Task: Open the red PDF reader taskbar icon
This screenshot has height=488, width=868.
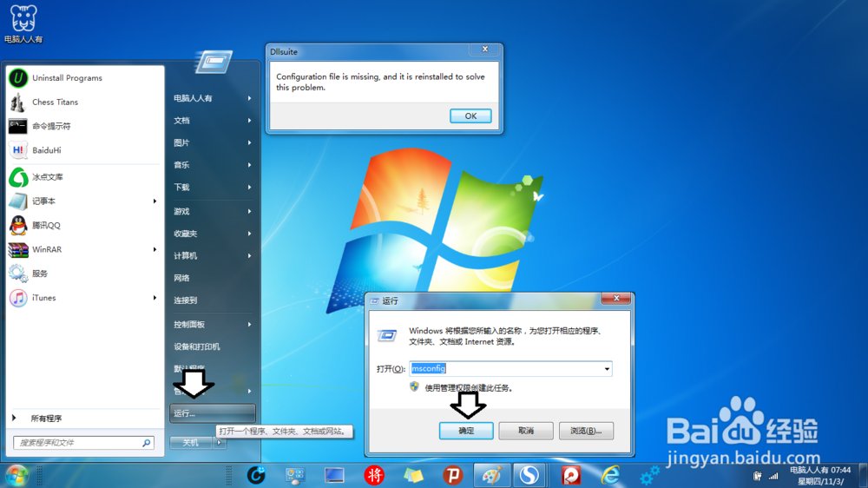Action: coord(571,475)
